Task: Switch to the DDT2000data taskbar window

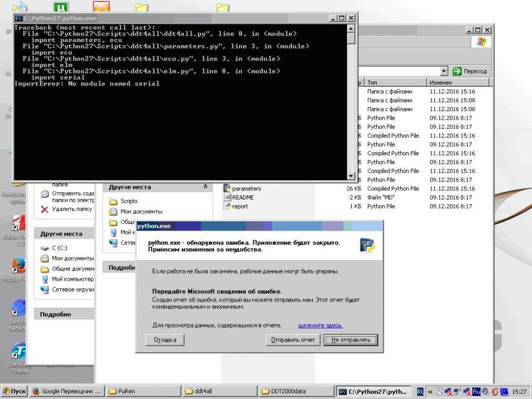Action: point(296,391)
